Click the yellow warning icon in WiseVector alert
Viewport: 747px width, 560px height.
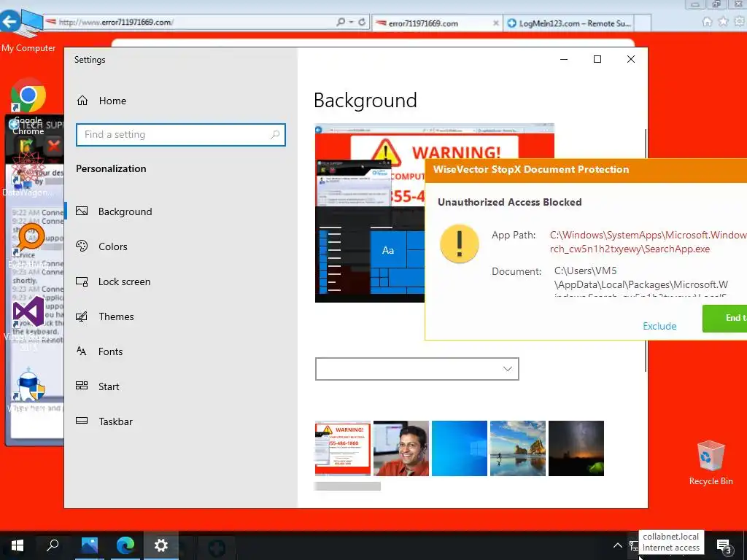(460, 244)
